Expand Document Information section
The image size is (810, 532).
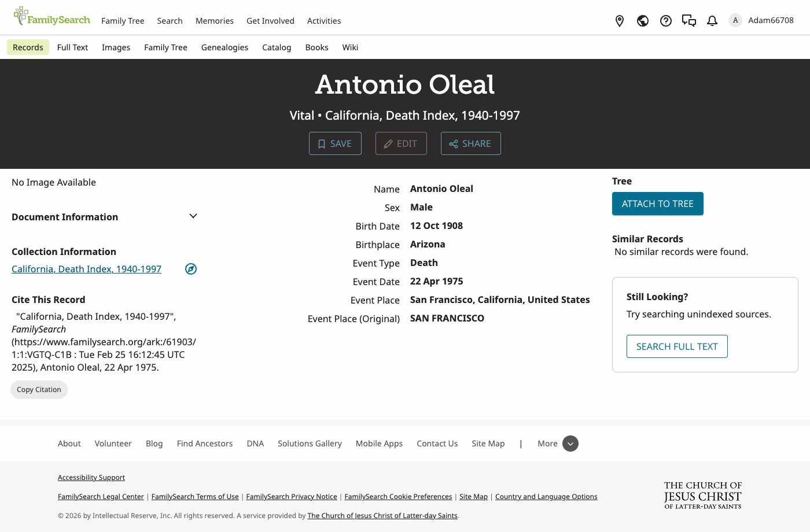click(193, 216)
